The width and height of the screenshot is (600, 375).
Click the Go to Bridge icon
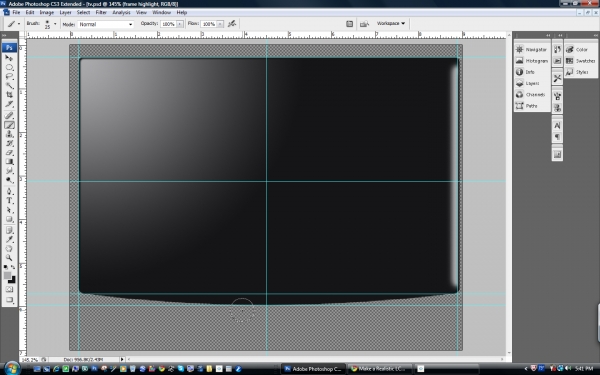[364, 24]
